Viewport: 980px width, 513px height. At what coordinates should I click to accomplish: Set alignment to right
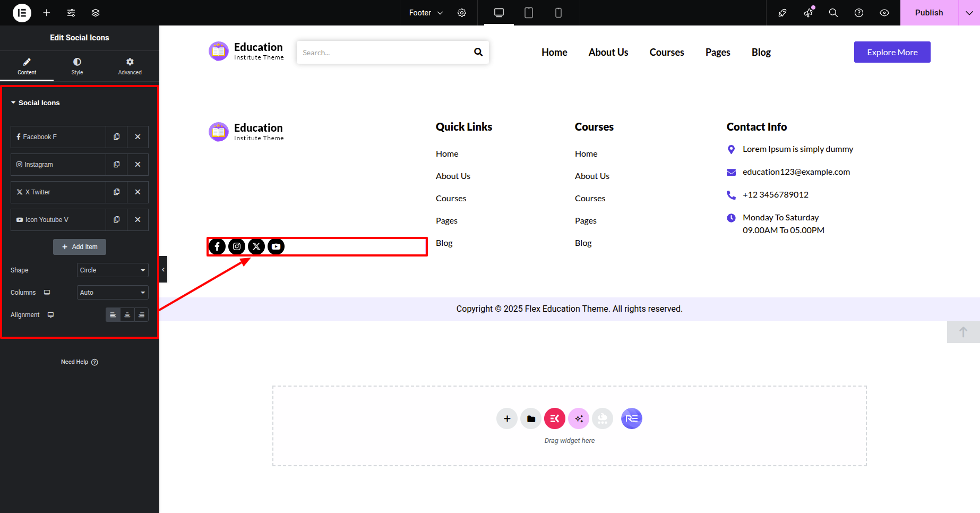tap(141, 315)
